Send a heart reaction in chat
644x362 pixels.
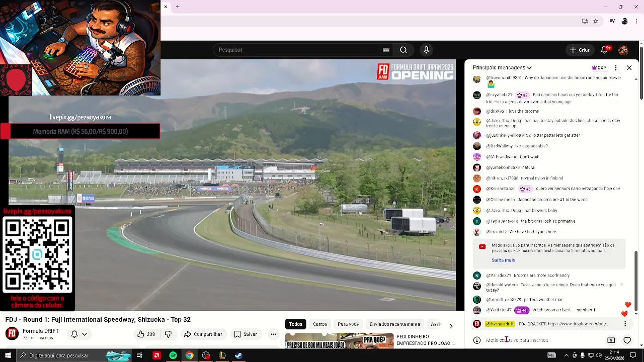tap(627, 340)
